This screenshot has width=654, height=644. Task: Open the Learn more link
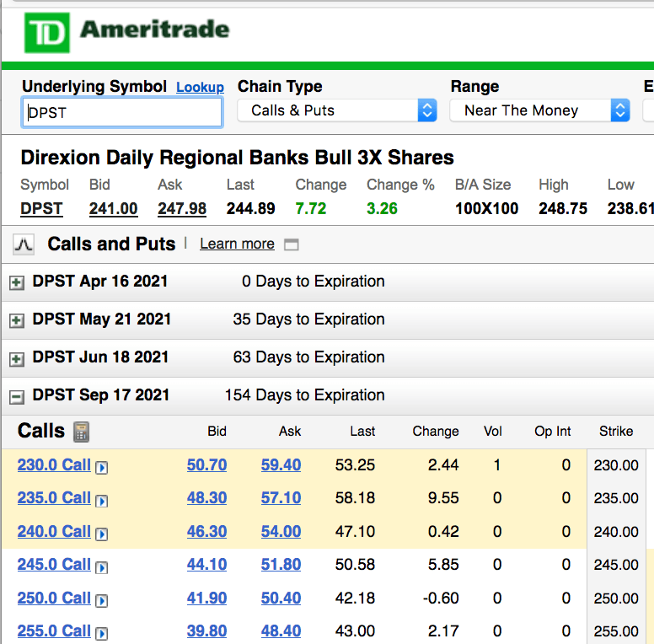point(237,244)
